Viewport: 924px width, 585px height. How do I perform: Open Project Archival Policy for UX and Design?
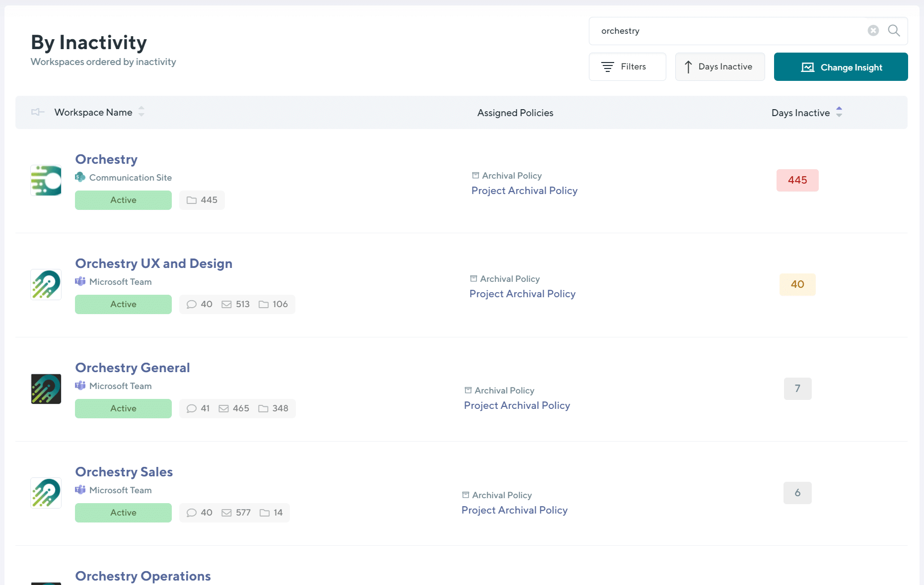coord(522,294)
